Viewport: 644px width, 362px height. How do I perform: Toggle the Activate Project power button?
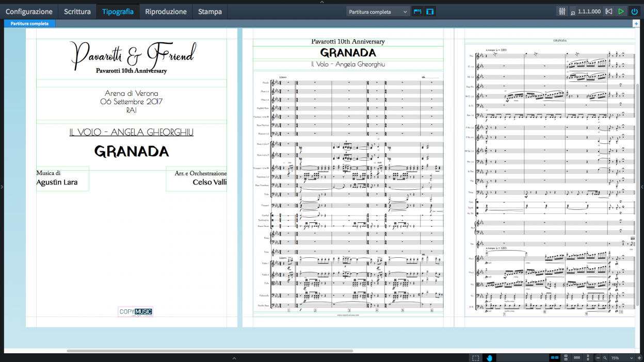click(x=634, y=11)
